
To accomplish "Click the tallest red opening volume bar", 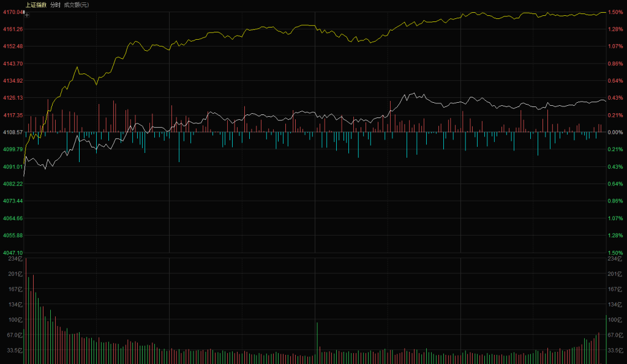I will point(26,312).
